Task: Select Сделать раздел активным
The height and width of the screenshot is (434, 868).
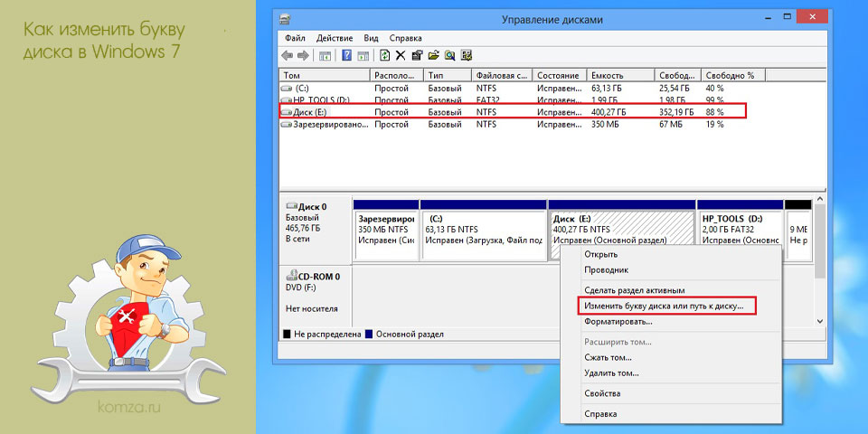Action: [635, 290]
